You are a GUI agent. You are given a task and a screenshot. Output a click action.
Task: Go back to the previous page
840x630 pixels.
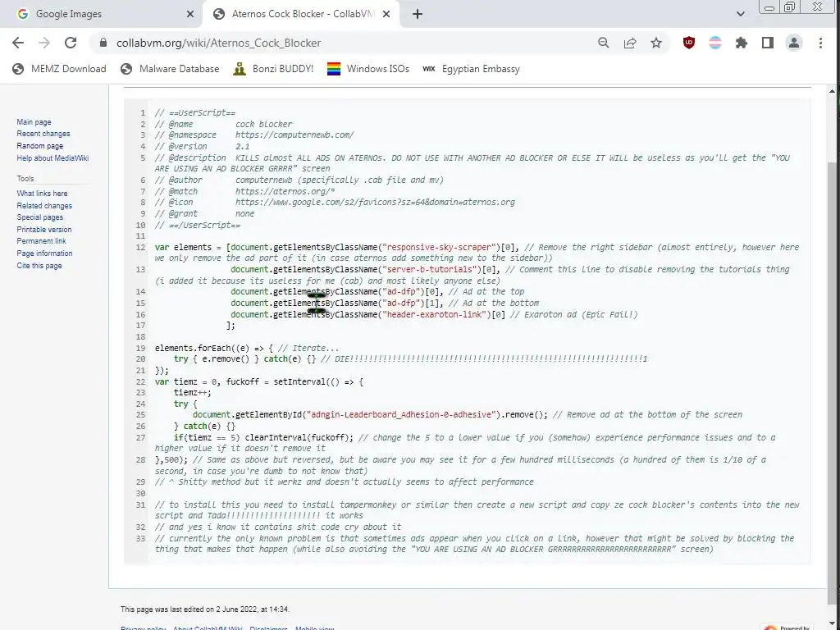pyautogui.click(x=18, y=43)
